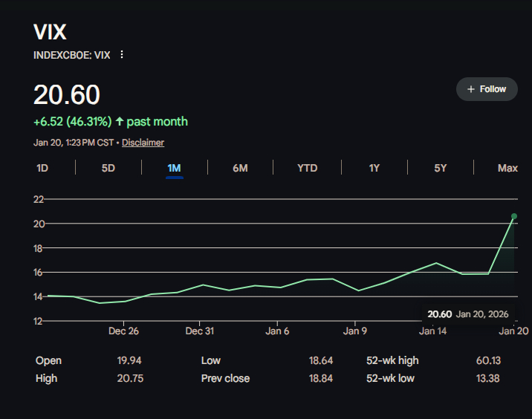
Task: Switch to the 1D time range tab
Action: [42, 168]
